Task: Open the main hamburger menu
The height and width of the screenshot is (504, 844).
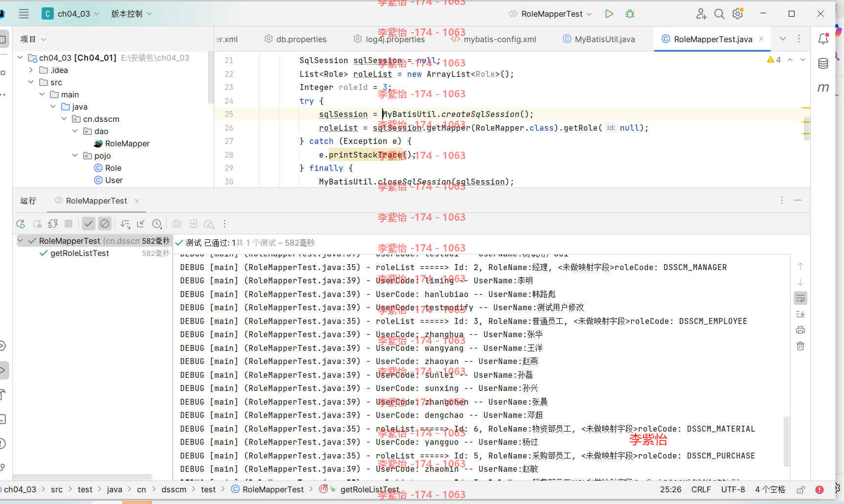Action: tap(23, 14)
